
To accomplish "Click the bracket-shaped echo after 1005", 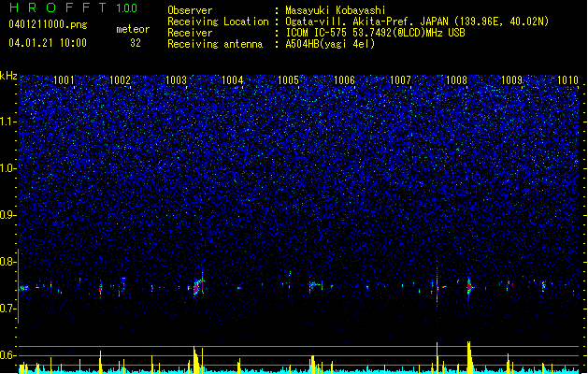I will 316,286.
